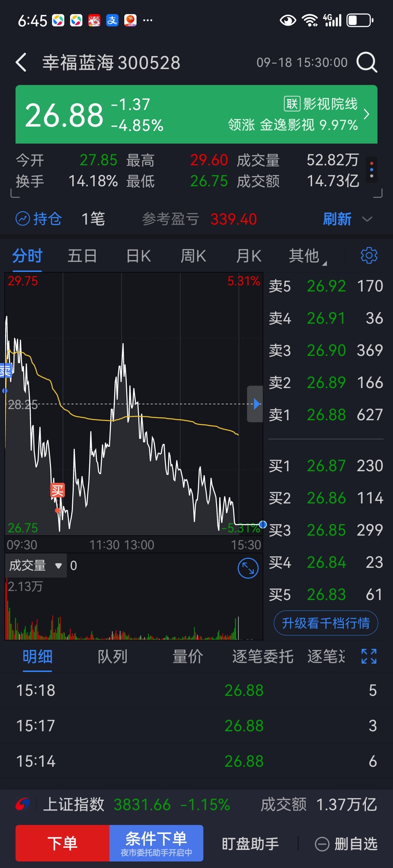The width and height of the screenshot is (393, 868).
Task: Tap the 条件下单 conditional order button
Action: 156,843
